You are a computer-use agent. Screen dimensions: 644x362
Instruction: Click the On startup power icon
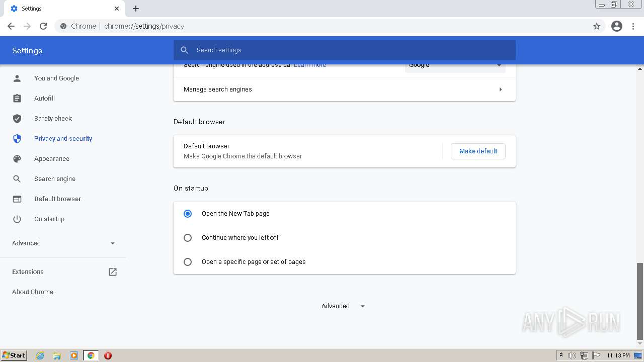[x=17, y=219]
